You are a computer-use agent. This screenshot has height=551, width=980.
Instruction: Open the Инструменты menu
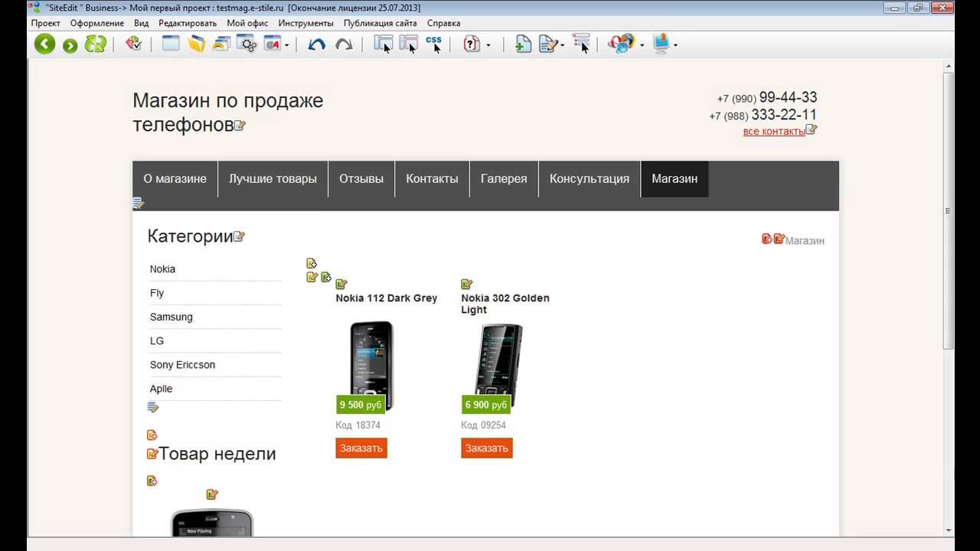pos(306,23)
